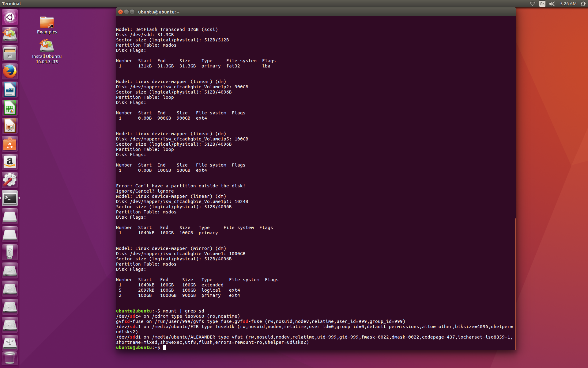Open the Trash in the dock
This screenshot has height=368, width=588.
tap(10, 358)
